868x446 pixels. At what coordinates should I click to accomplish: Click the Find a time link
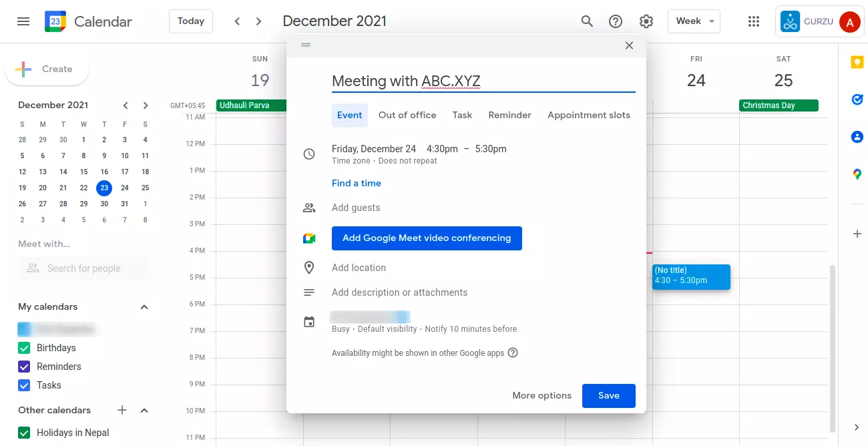click(x=357, y=183)
